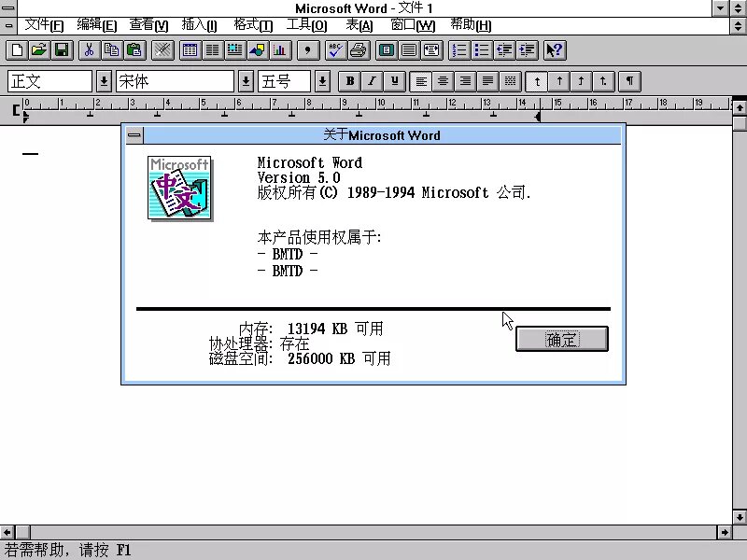Click the punctuation mark toolbar icon

point(308,50)
